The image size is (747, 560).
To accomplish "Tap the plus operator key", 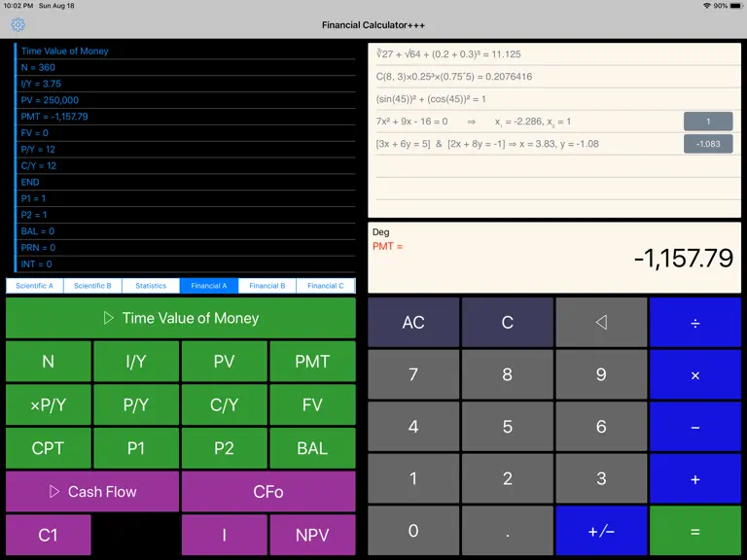I will [x=695, y=478].
